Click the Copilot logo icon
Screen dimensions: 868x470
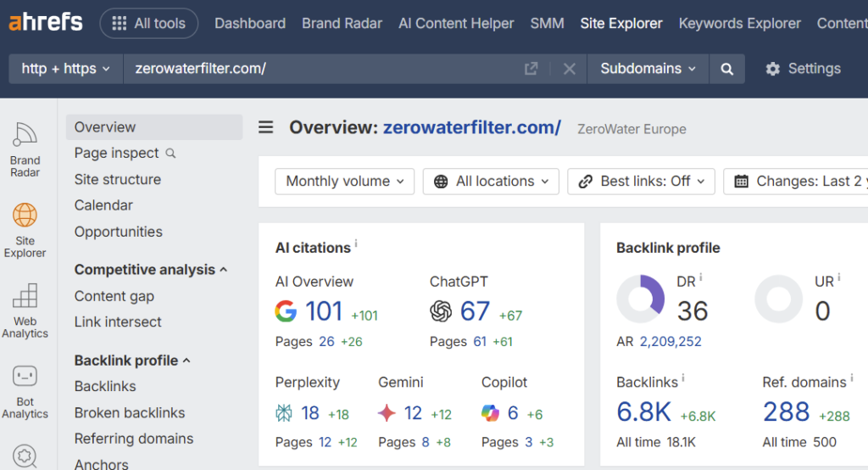tap(490, 413)
